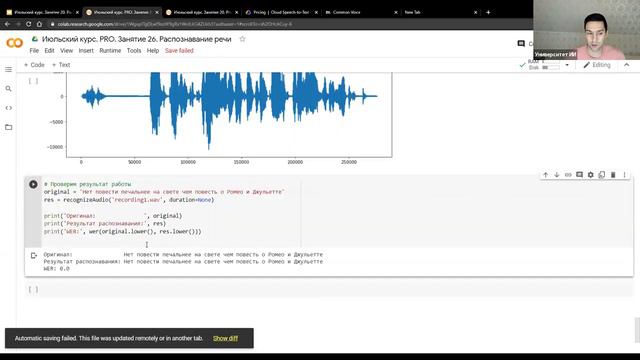Open the notebook comments icon at top right

pyautogui.click(x=521, y=43)
